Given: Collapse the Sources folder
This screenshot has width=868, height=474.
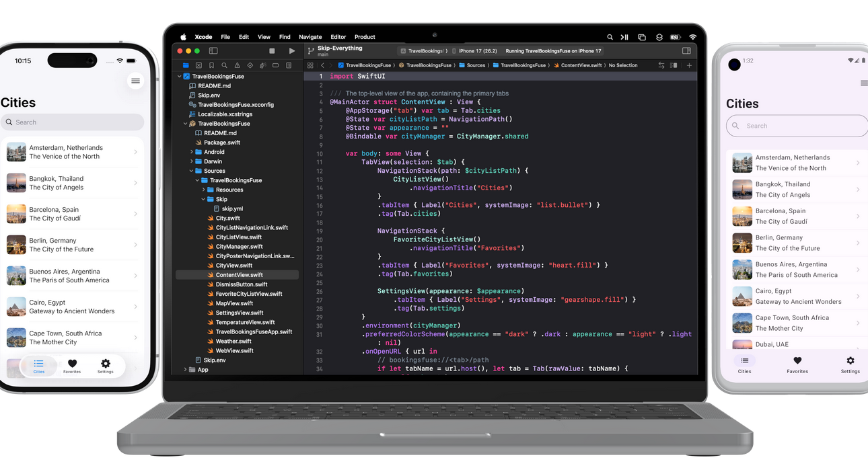Looking at the screenshot, I should [x=192, y=171].
